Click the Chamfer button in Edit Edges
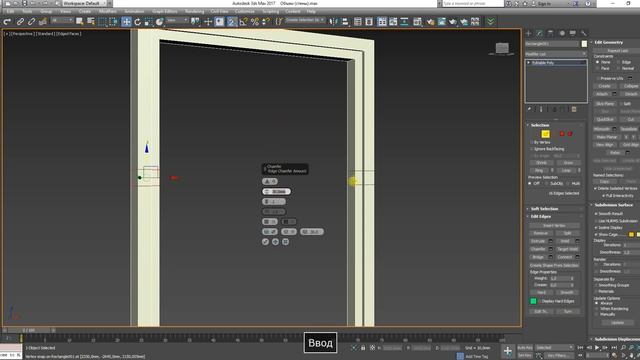Screen dimensions: 640x360 (x=538, y=249)
